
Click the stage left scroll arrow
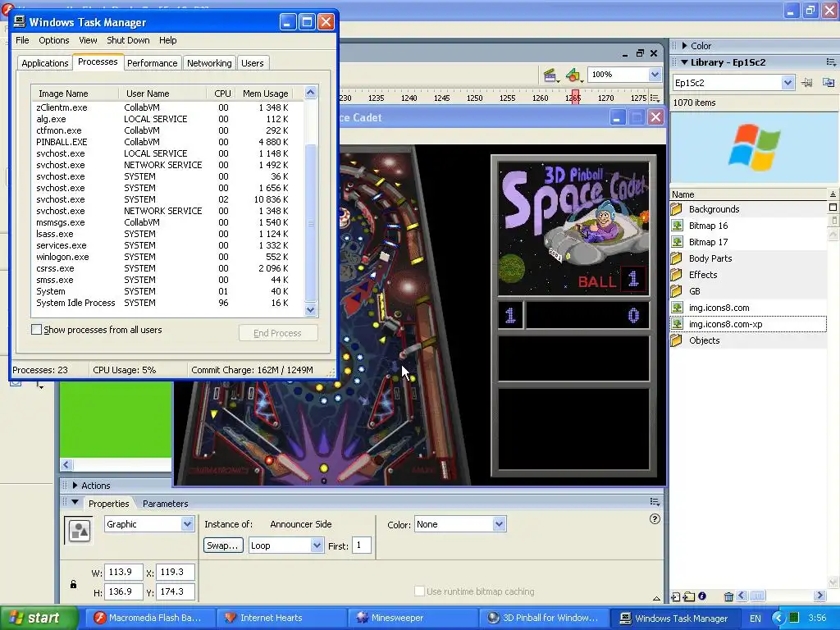(66, 464)
